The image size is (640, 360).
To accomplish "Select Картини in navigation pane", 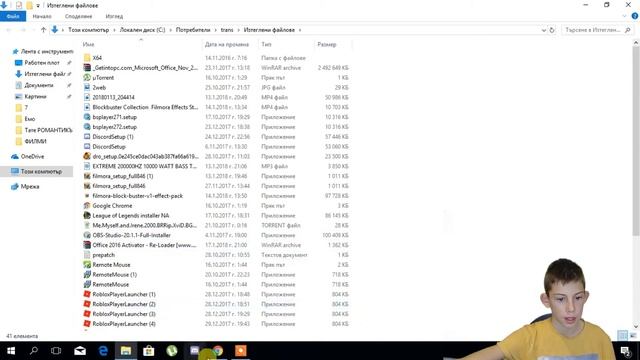I will [36, 97].
